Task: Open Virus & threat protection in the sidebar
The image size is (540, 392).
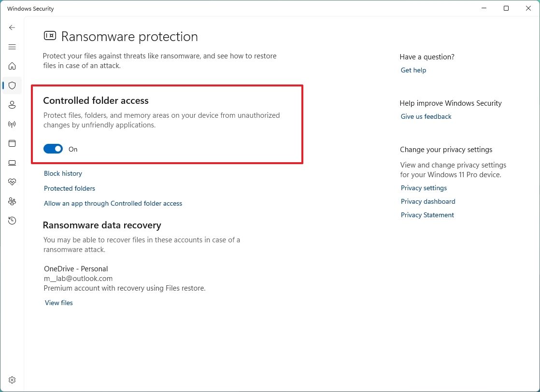Action: [12, 85]
